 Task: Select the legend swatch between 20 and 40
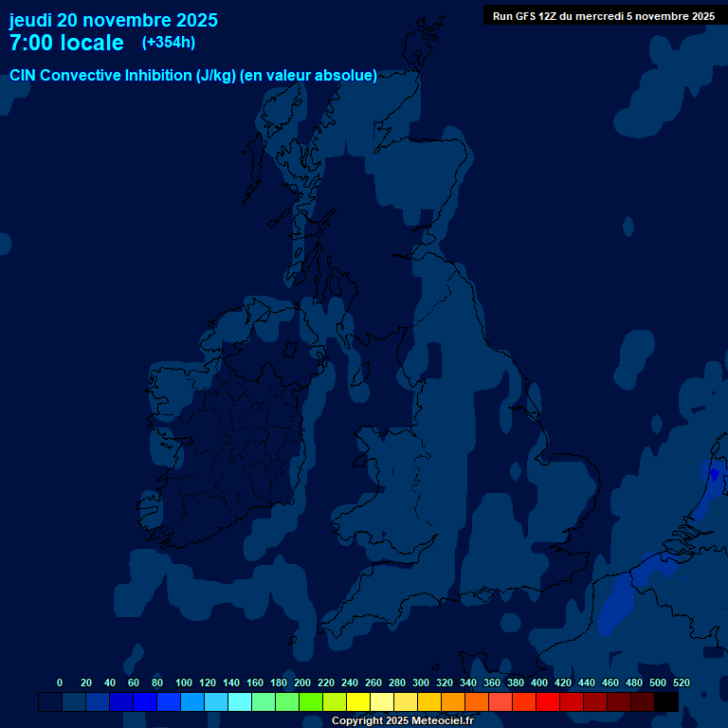coord(98,702)
